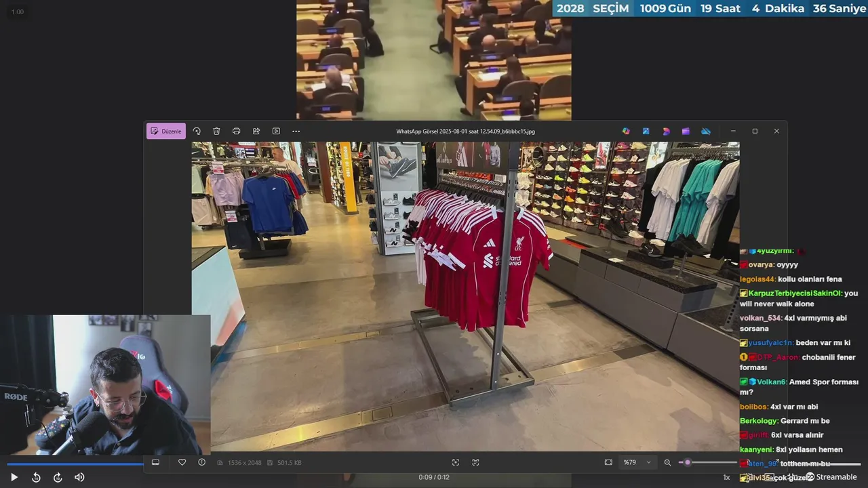868x488 pixels.
Task: Zoom out with the magnifier minus icon
Action: pos(667,462)
